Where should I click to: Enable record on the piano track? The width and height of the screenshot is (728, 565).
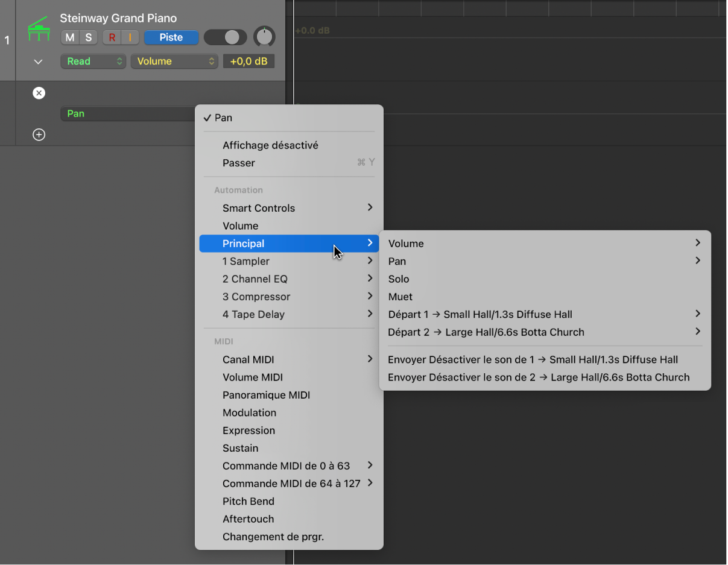click(x=112, y=37)
